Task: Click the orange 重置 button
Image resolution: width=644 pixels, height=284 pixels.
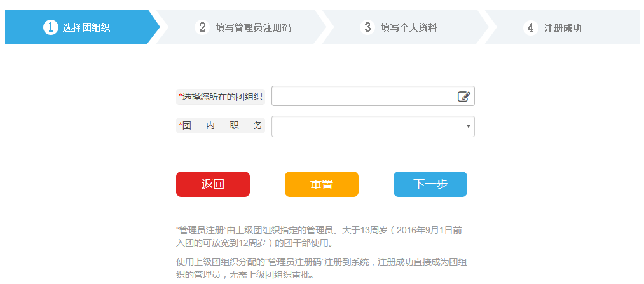Action: [322, 184]
